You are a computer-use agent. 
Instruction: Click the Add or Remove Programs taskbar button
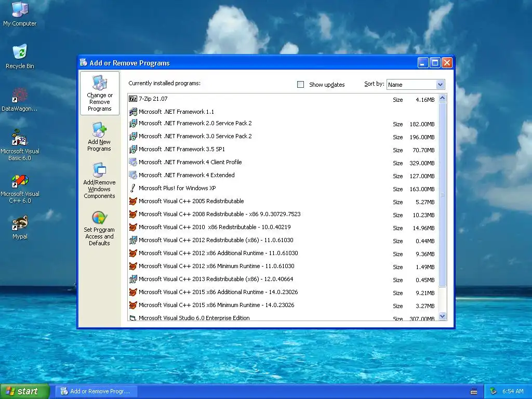coord(96,392)
